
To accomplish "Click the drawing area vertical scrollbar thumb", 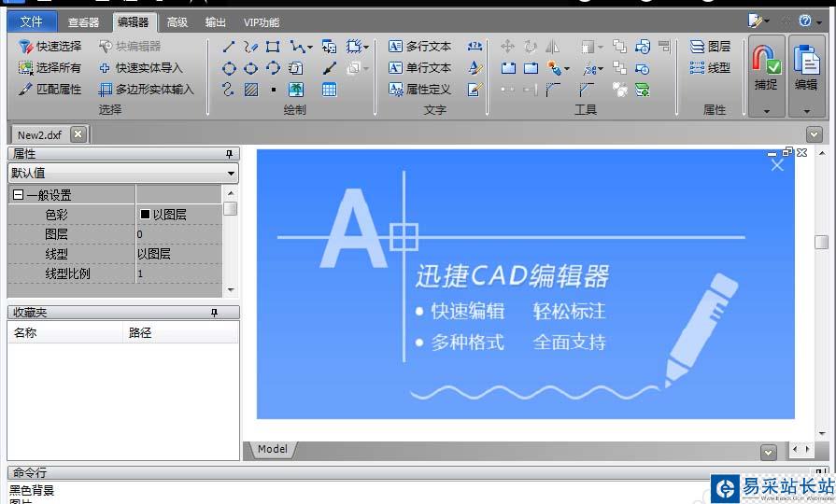I will tap(822, 242).
